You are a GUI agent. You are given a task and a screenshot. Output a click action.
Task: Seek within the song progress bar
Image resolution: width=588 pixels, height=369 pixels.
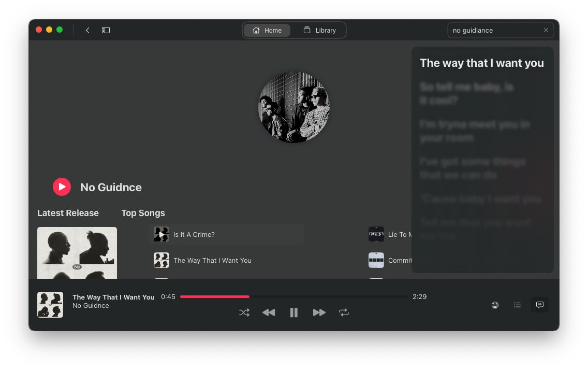293,297
